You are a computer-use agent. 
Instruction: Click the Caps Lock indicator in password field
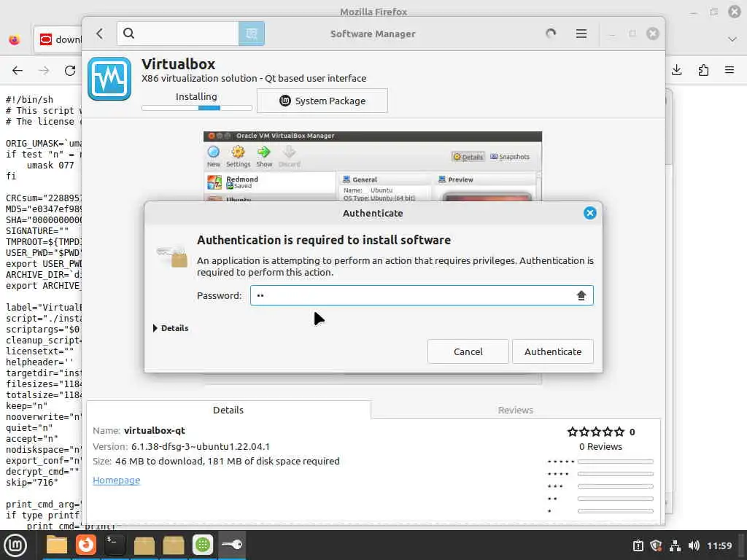(x=581, y=296)
